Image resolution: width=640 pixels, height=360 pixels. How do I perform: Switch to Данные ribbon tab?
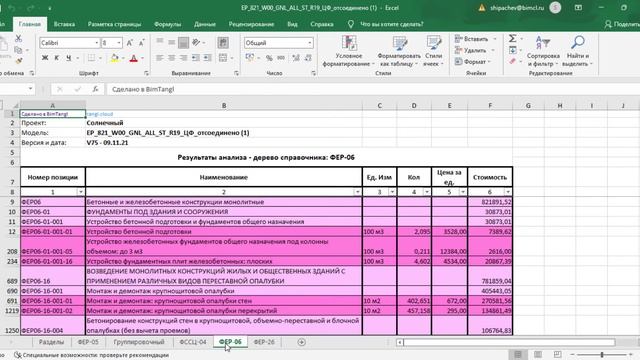[205, 24]
